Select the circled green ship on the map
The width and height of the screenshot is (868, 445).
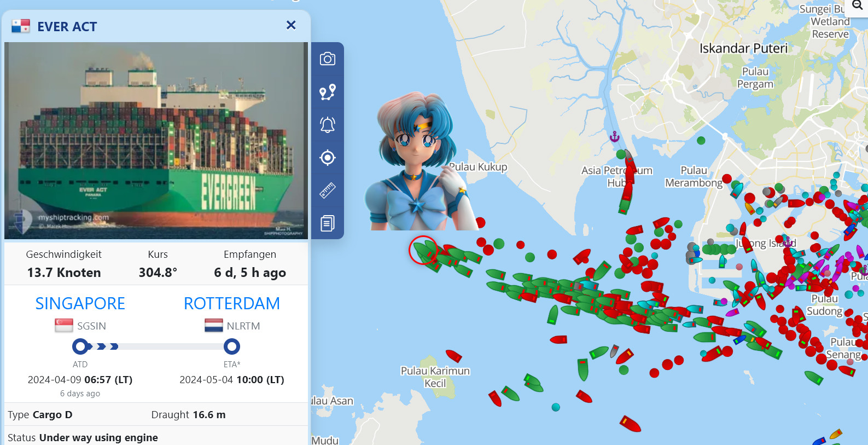(423, 251)
